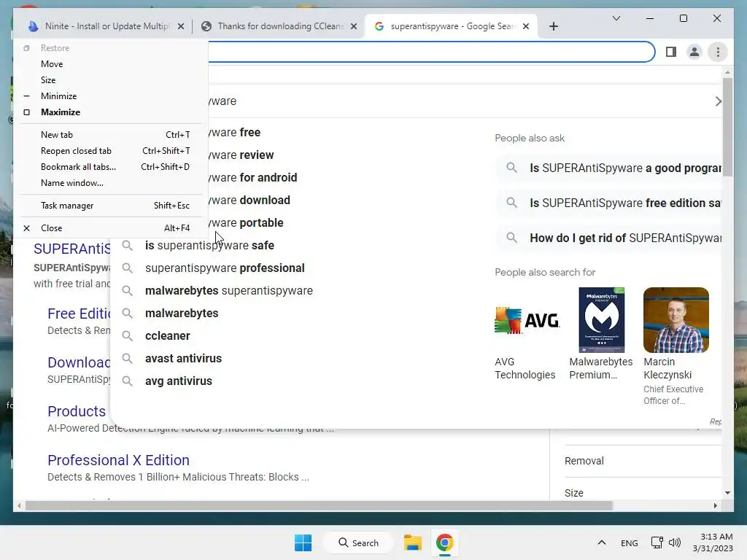
Task: Choose Move in the window menu
Action: pos(111,64)
